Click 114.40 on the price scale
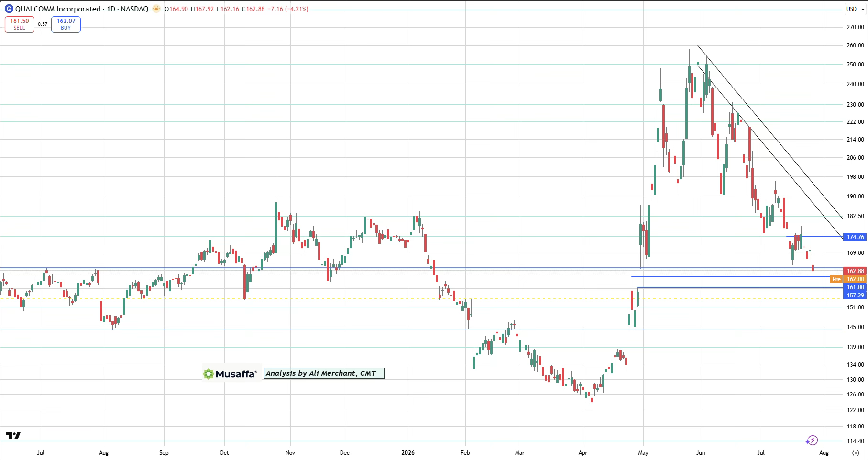Screen dimensions: 868x460 [x=856, y=441]
